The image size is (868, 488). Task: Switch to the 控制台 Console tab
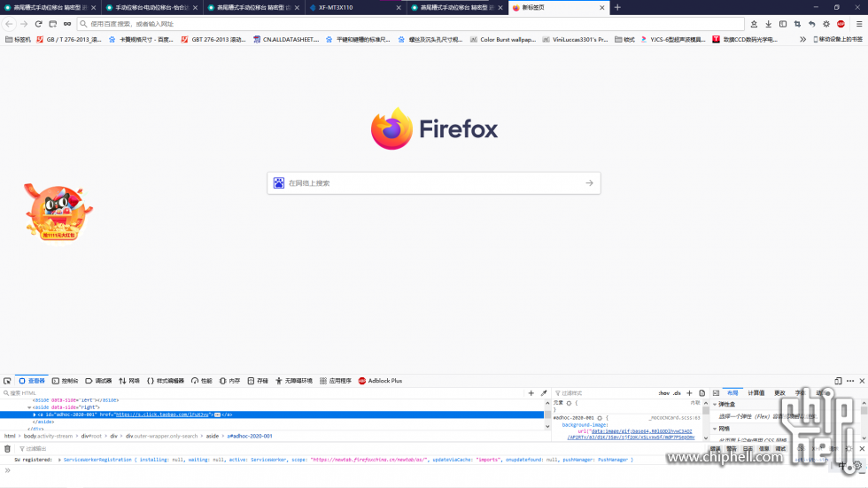point(66,381)
